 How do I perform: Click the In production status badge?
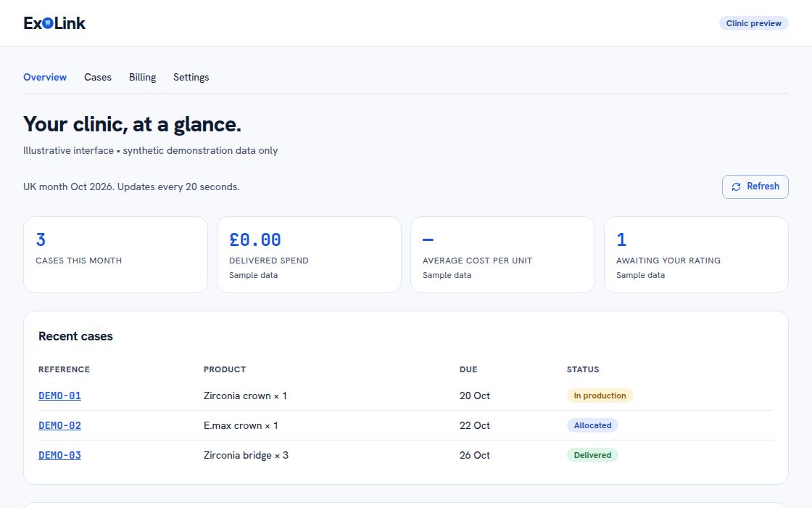(600, 396)
